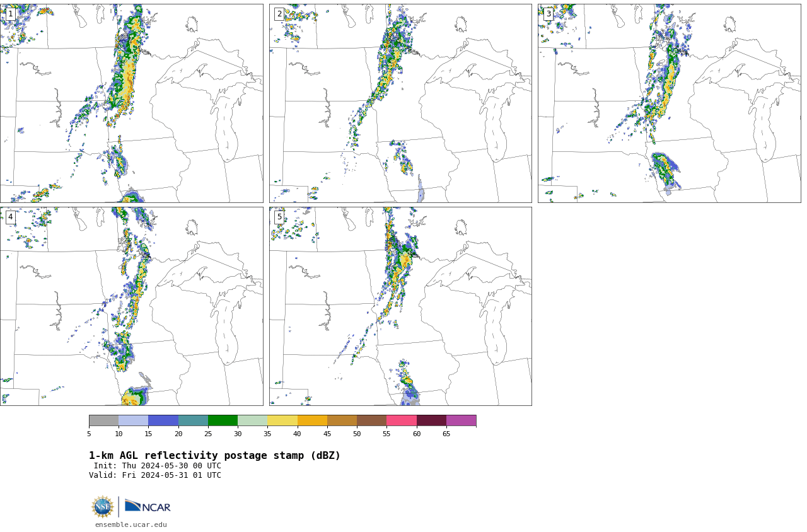Click the tan 45-50 dBZ swatch
The height and width of the screenshot is (532, 807).
[x=342, y=420]
